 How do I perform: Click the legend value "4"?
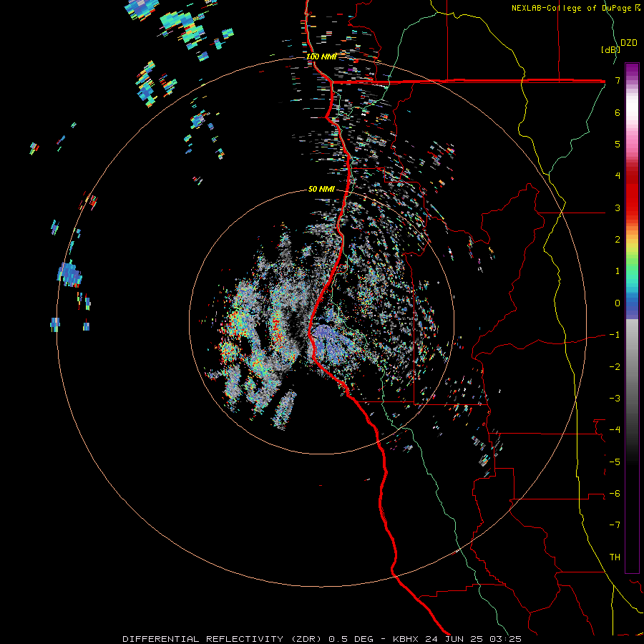pos(618,176)
